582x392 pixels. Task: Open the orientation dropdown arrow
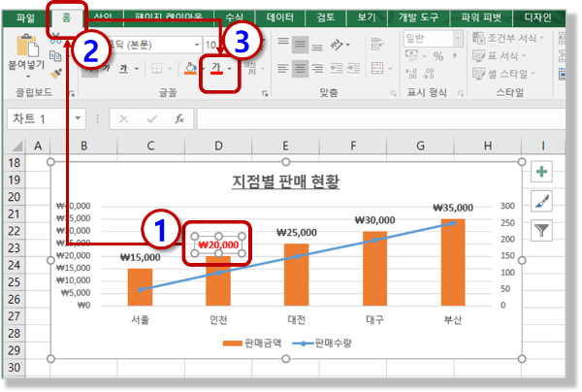tap(348, 45)
